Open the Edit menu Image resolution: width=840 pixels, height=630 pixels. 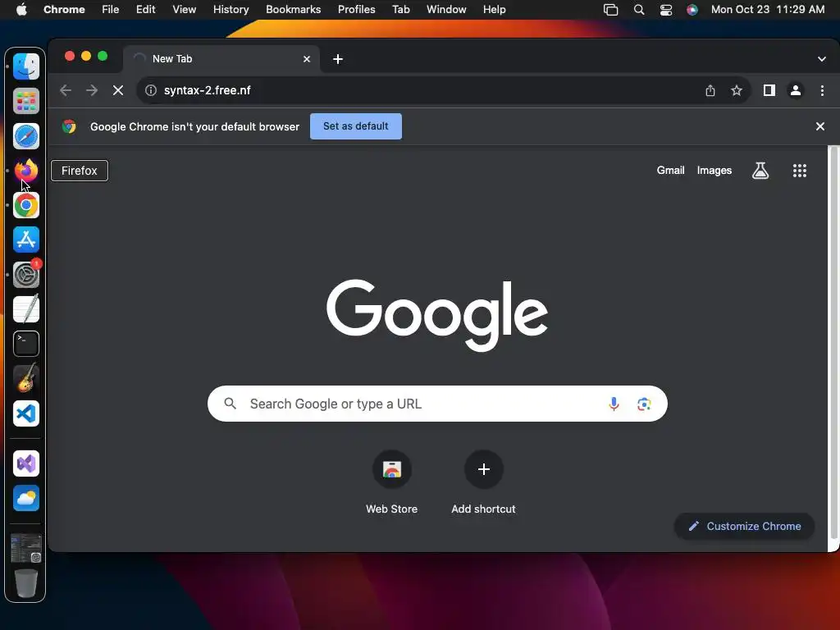click(145, 9)
